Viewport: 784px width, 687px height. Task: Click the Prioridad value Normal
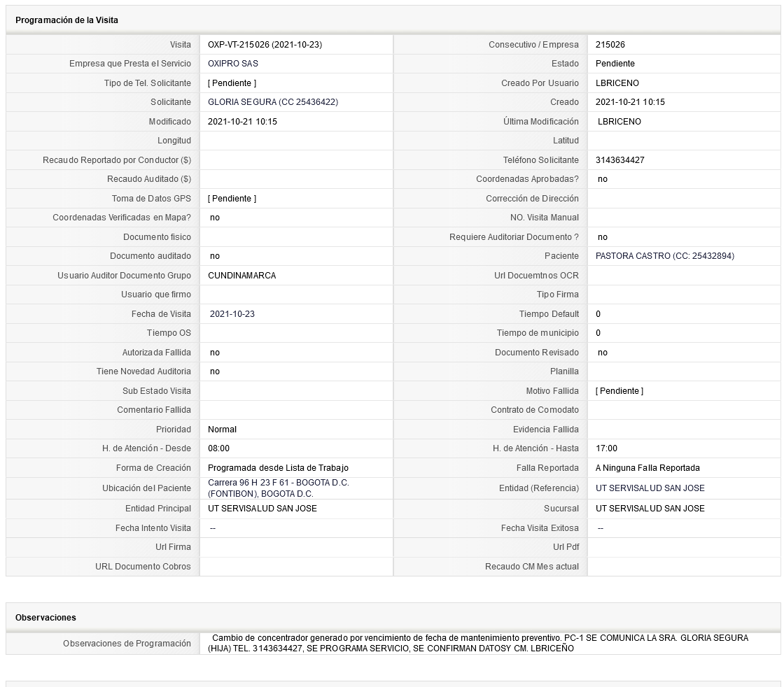(222, 429)
